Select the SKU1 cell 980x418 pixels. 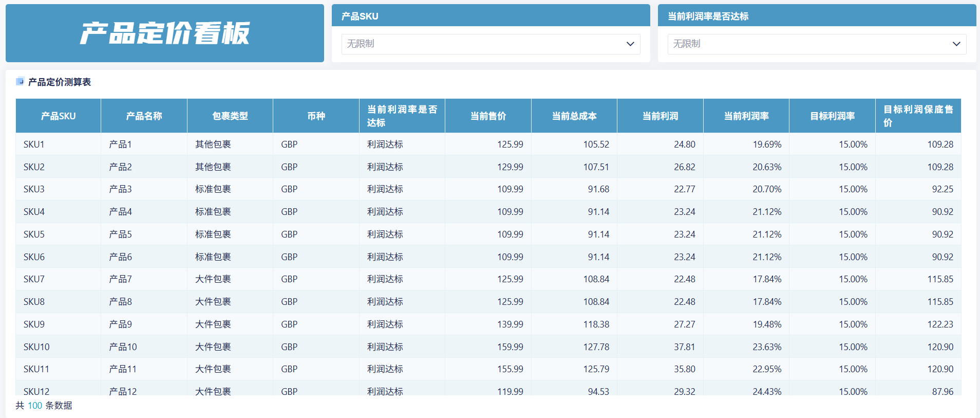click(x=59, y=144)
